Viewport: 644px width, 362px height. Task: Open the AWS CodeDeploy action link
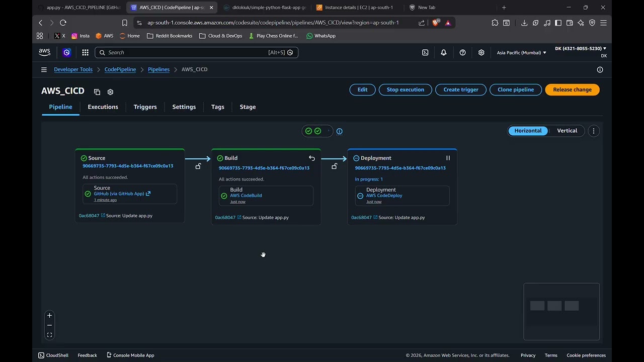(x=384, y=196)
